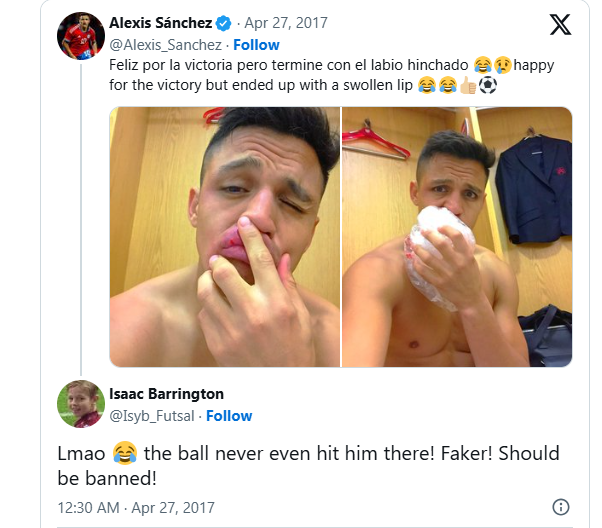This screenshot has width=602, height=528.
Task: Follow the @Isyb_Futsal account
Action: click(229, 416)
